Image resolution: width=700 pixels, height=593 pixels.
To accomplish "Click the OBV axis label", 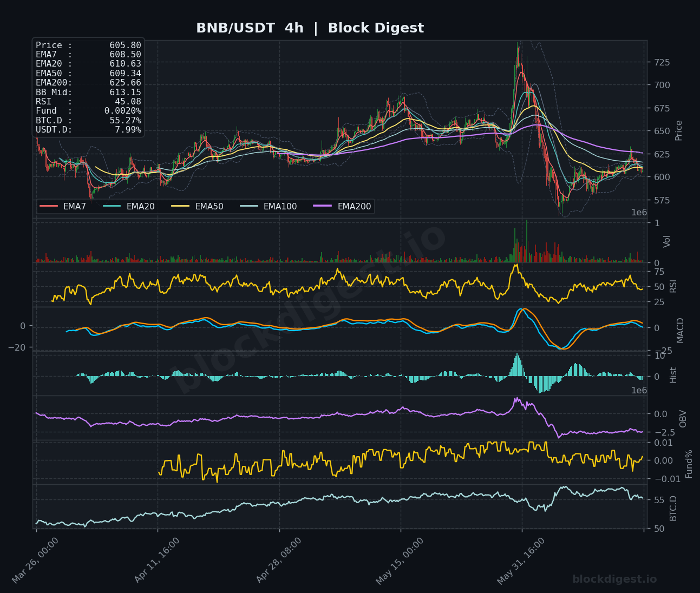I will coord(683,419).
